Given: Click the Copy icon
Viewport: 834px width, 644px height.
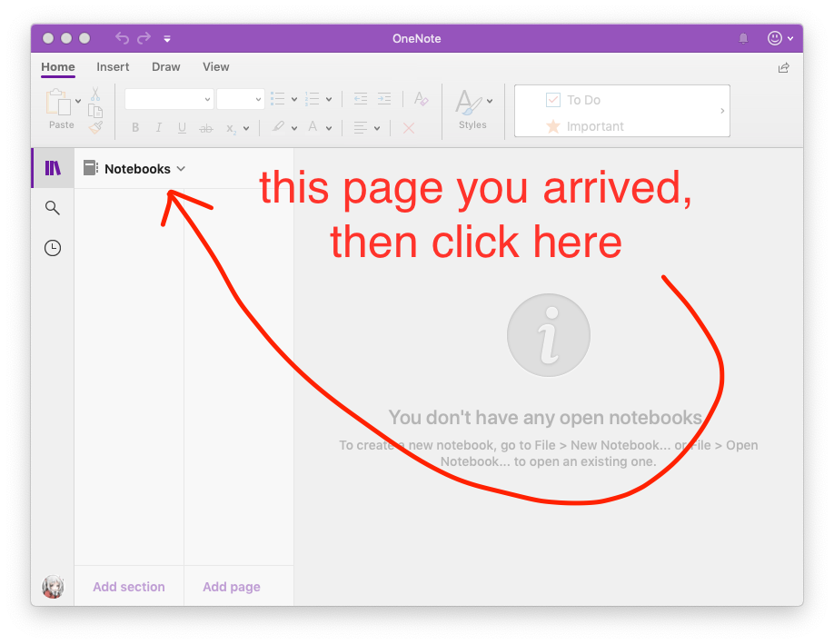Looking at the screenshot, I should coord(95,111).
